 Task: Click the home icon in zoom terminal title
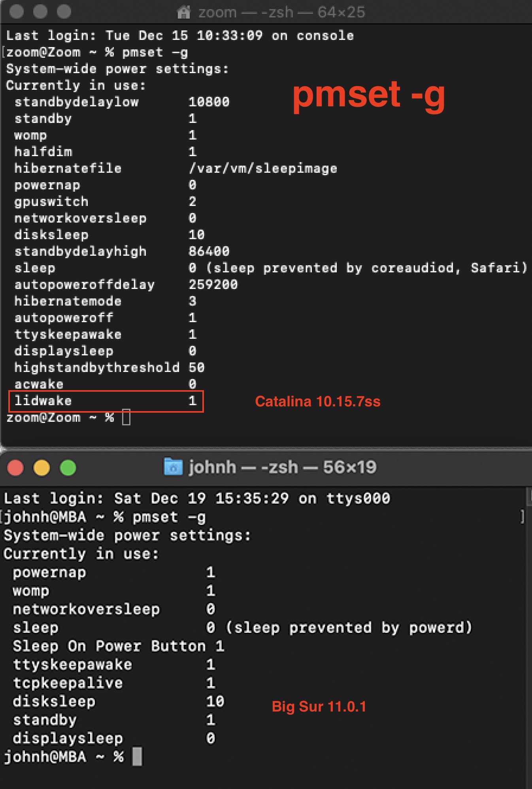183,13
